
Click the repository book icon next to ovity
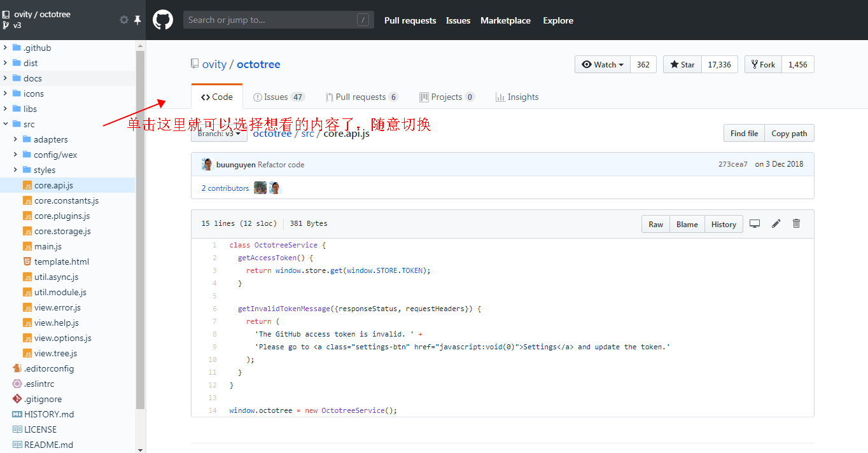[195, 64]
